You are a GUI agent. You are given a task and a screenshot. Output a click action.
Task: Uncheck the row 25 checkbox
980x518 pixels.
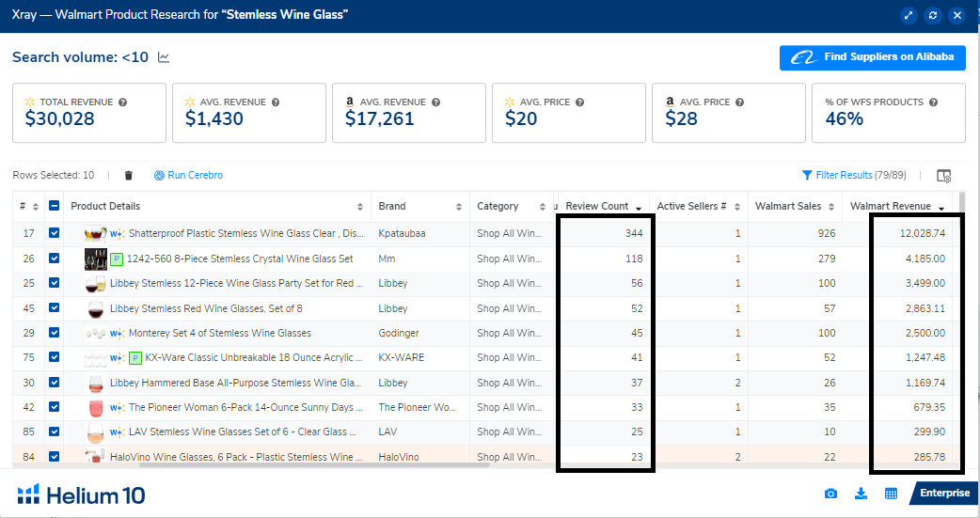(54, 282)
